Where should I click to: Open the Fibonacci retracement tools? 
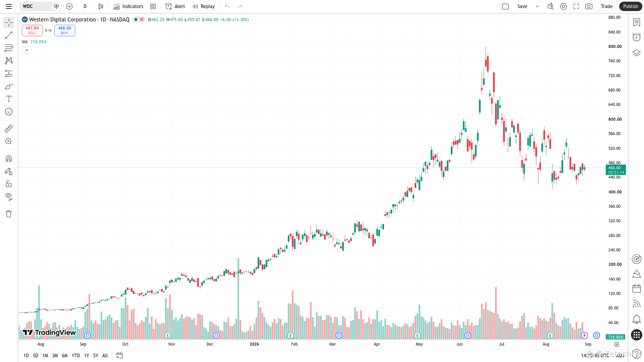(9, 48)
